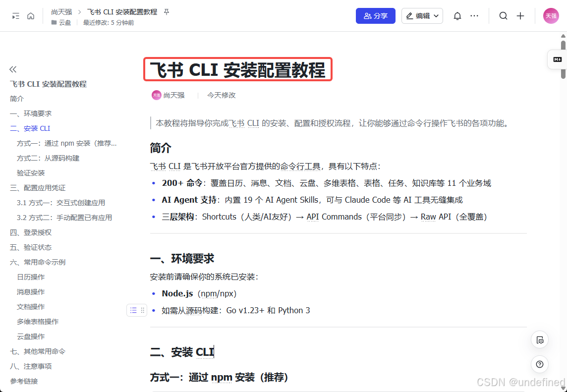Click the Go v1.23+ 和 Python 3 bullet
567x392 pixels.
[x=236, y=310]
